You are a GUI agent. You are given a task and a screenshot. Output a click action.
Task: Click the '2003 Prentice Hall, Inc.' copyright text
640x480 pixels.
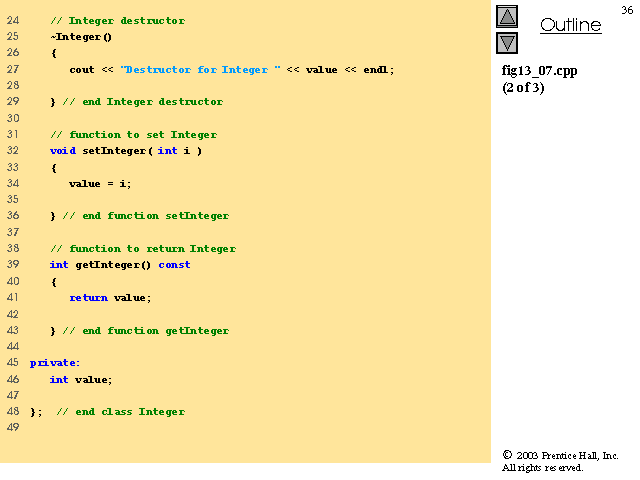pyautogui.click(x=567, y=456)
